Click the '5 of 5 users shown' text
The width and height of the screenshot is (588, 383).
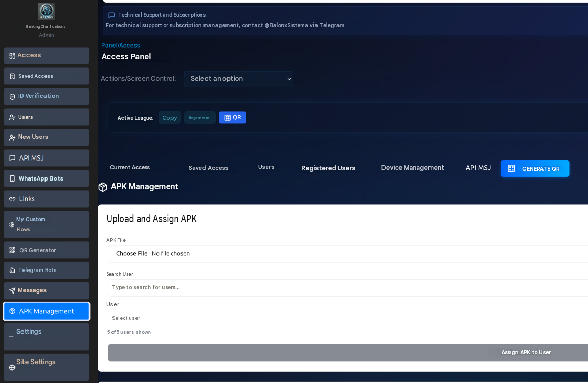point(129,332)
